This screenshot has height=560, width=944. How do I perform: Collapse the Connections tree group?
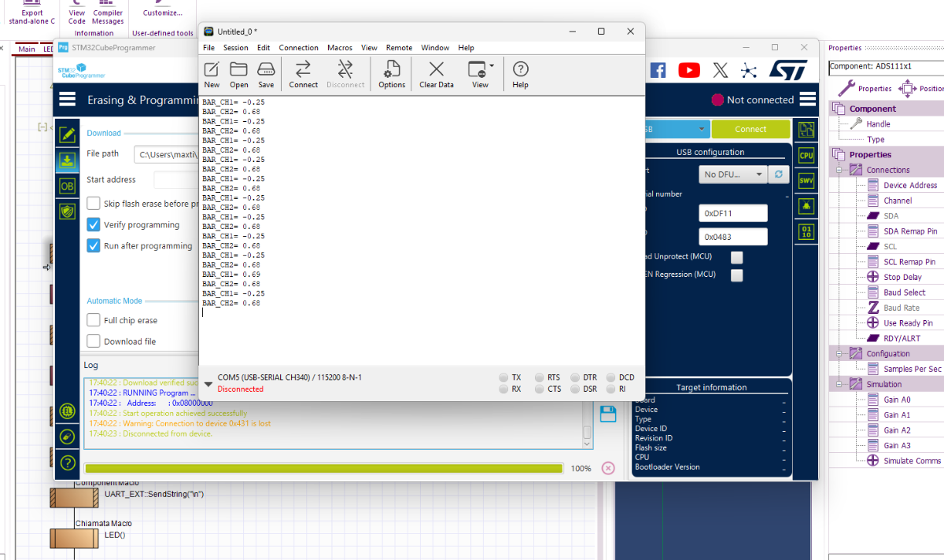click(839, 170)
